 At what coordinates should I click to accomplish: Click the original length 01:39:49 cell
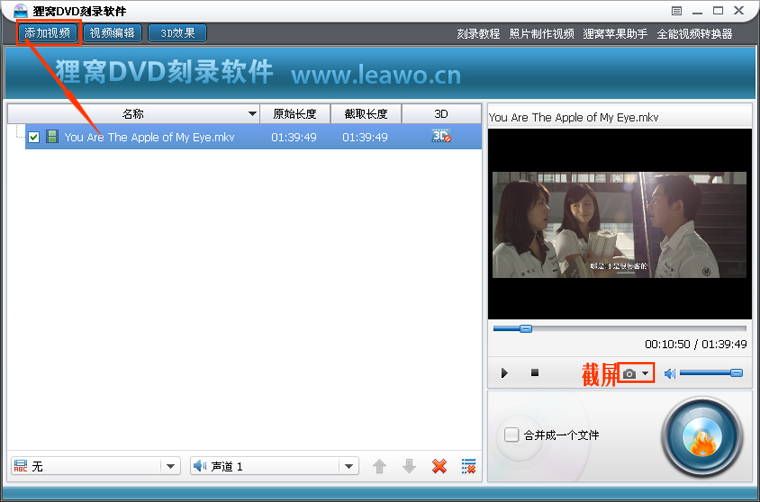tap(294, 138)
